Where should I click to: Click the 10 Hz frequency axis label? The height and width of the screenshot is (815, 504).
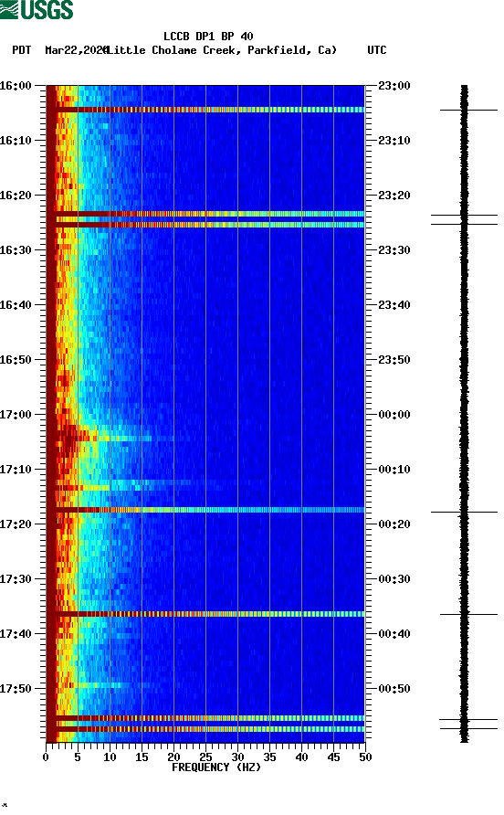[x=110, y=757]
